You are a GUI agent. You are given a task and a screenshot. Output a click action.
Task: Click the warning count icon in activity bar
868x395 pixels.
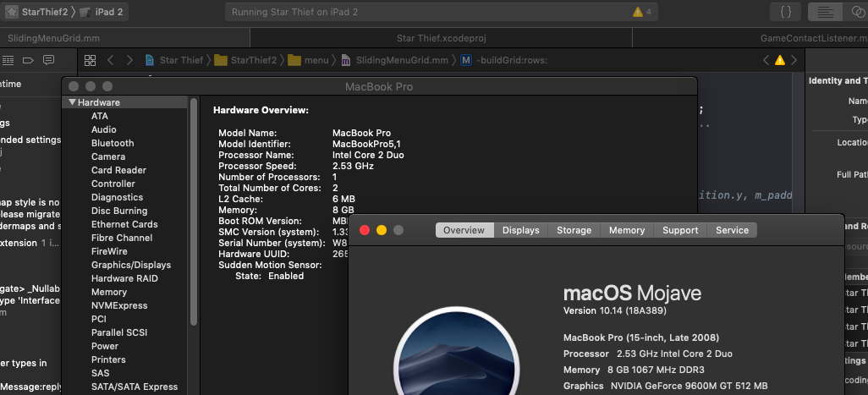(638, 12)
